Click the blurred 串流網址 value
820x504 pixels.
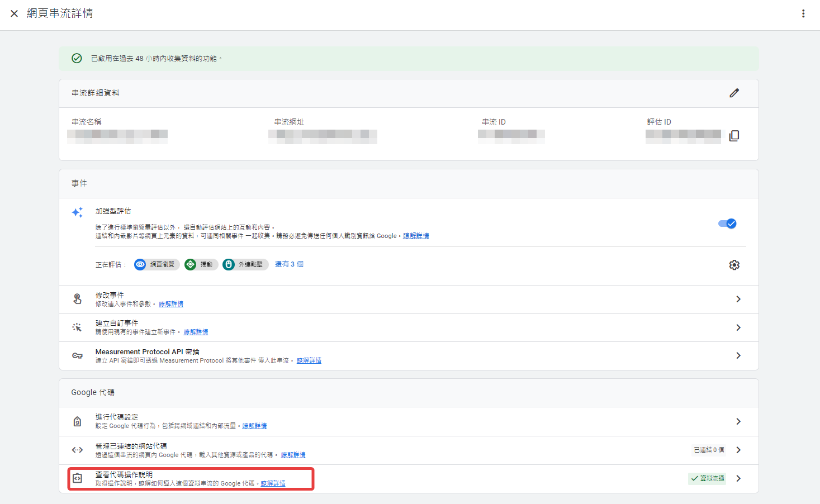pos(323,137)
